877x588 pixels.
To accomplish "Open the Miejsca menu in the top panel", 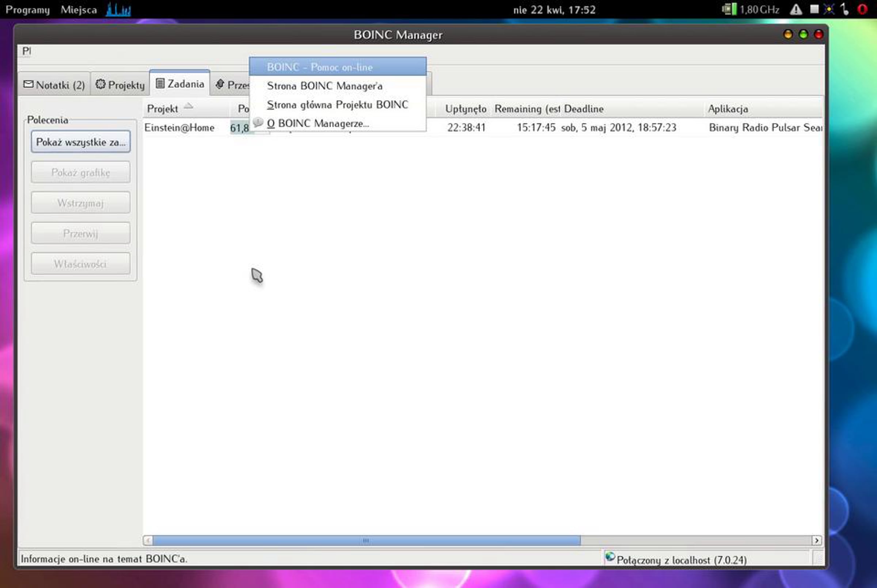I will coord(79,10).
